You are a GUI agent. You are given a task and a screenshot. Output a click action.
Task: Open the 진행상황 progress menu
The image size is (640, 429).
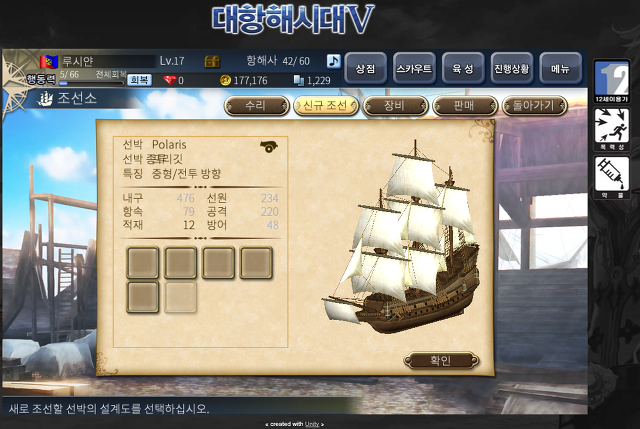[511, 69]
